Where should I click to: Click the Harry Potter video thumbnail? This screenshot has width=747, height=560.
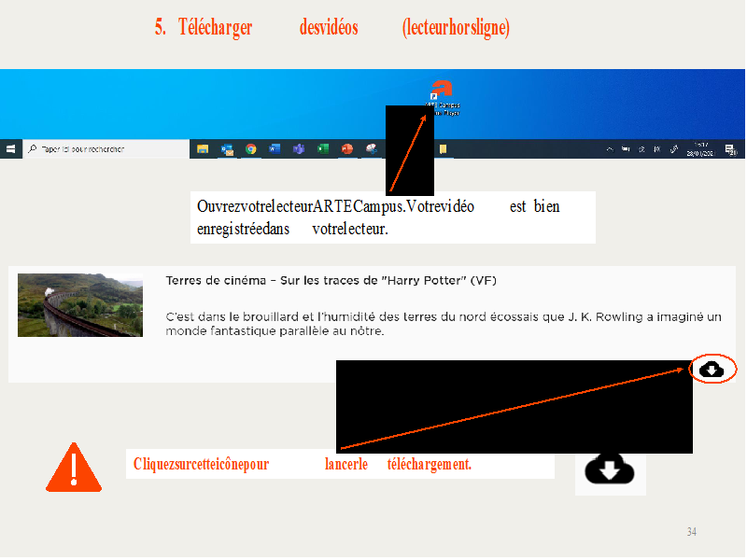[80, 305]
